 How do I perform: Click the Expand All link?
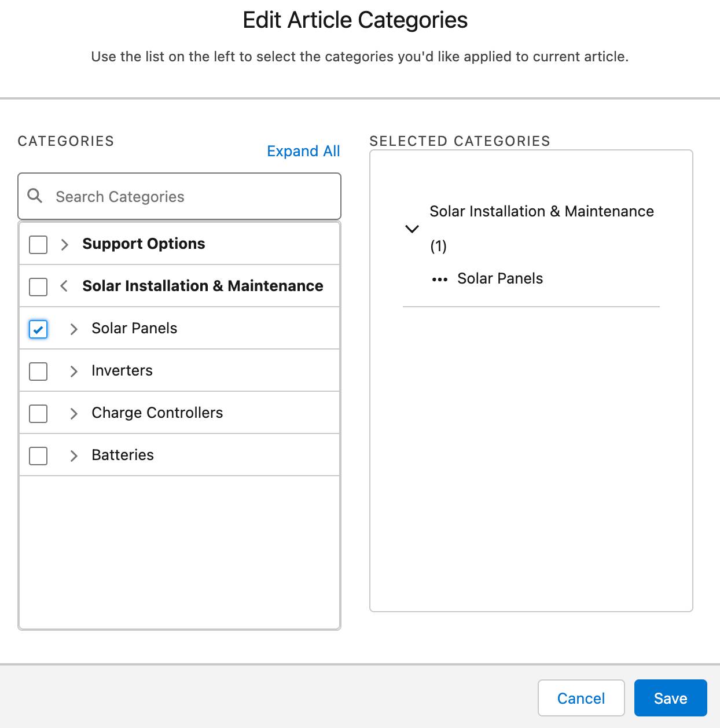pos(303,151)
